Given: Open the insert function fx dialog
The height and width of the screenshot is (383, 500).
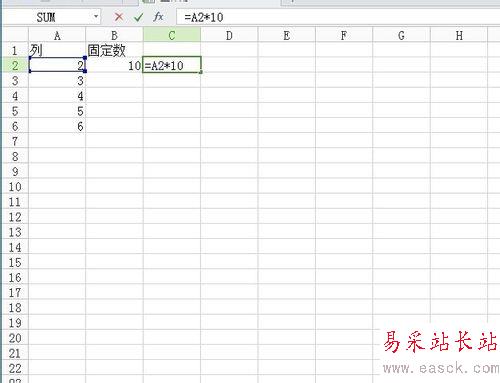Looking at the screenshot, I should [x=158, y=17].
